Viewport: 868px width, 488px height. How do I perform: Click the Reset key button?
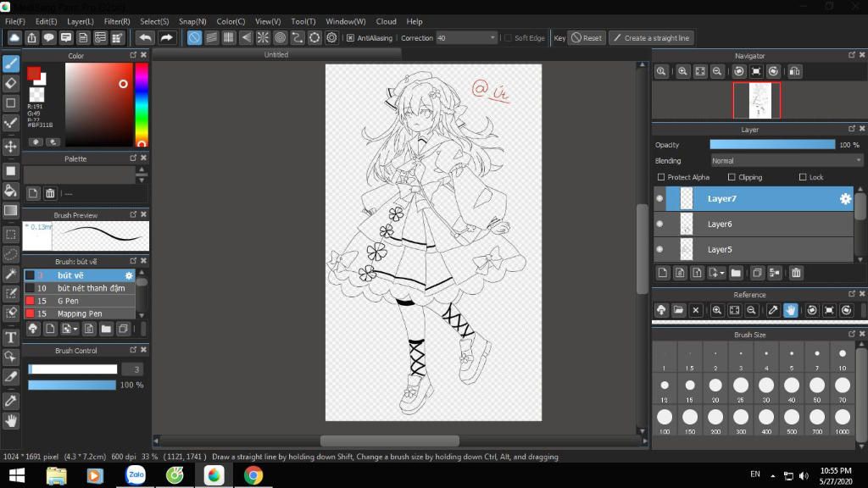coord(587,37)
